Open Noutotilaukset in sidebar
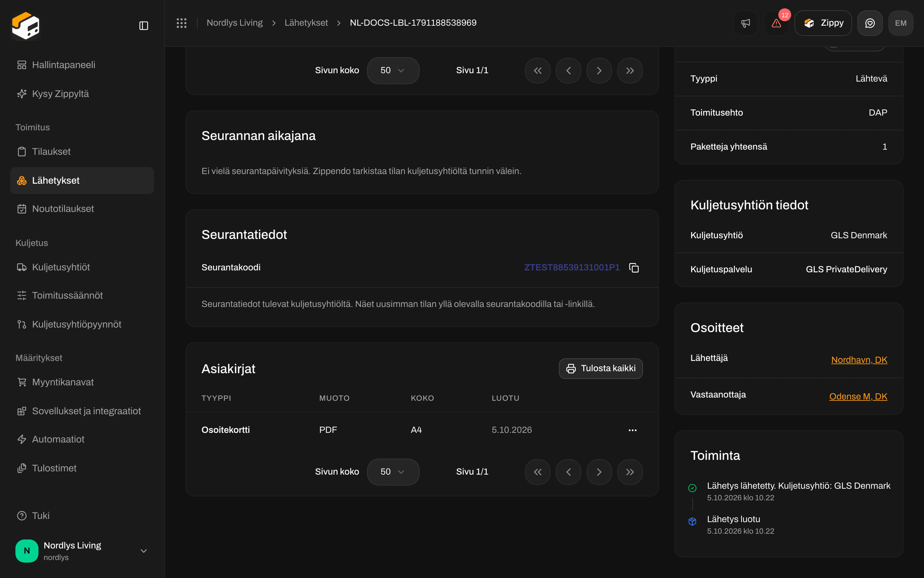 82,209
